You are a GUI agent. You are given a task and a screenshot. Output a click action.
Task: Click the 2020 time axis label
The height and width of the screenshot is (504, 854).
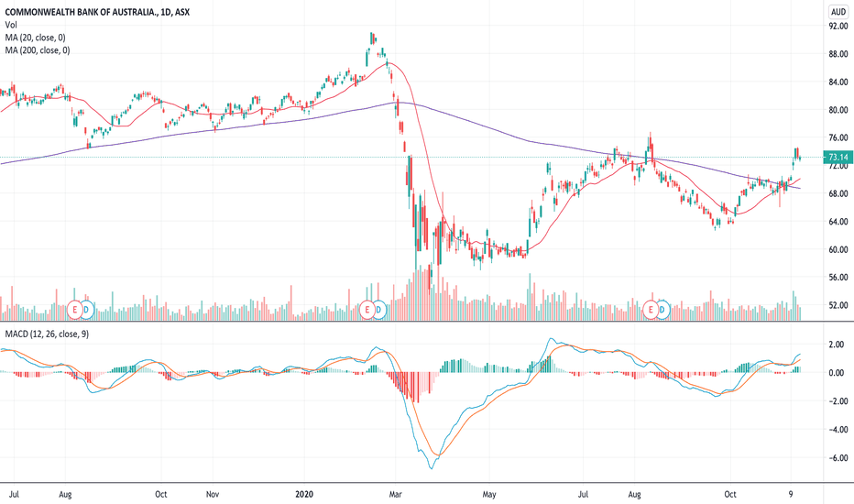pos(304,494)
